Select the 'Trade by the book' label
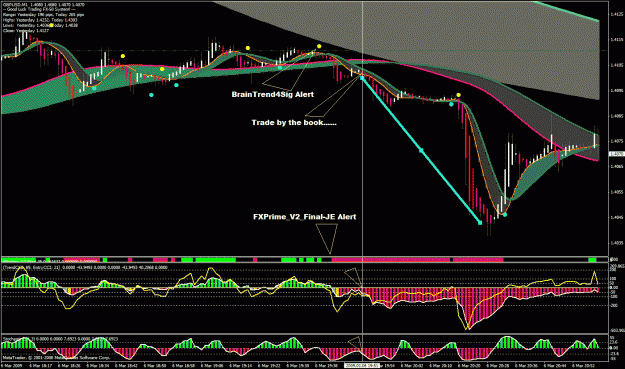The width and height of the screenshot is (625, 369). click(294, 122)
